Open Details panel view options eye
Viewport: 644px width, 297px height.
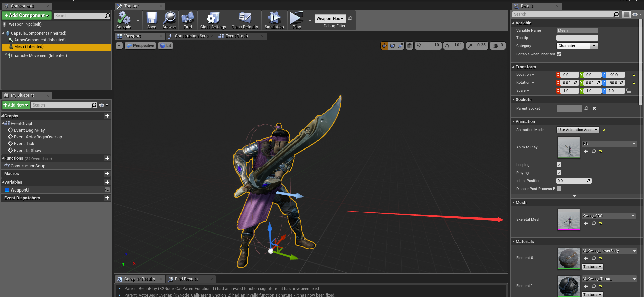[636, 14]
